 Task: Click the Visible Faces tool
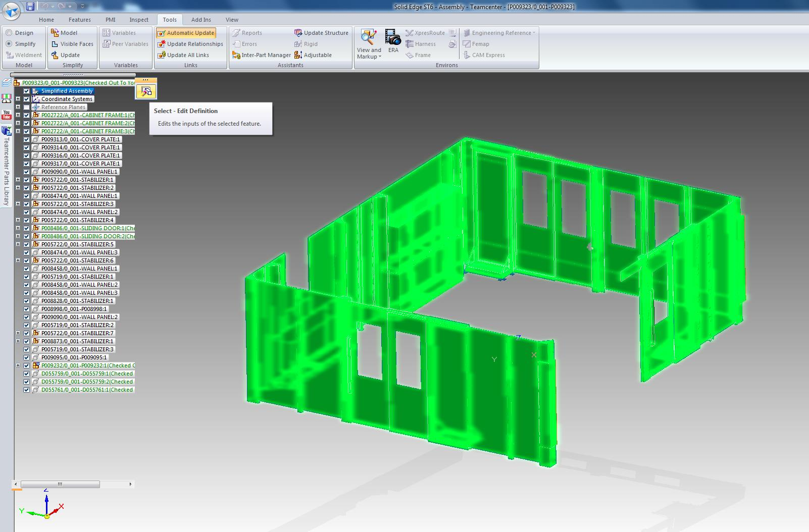[72, 44]
